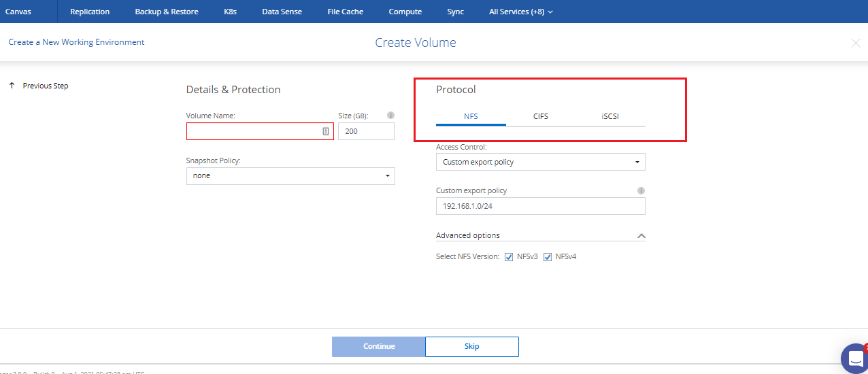Image resolution: width=868 pixels, height=374 pixels.
Task: Collapse the Advanced options section
Action: (x=640, y=236)
